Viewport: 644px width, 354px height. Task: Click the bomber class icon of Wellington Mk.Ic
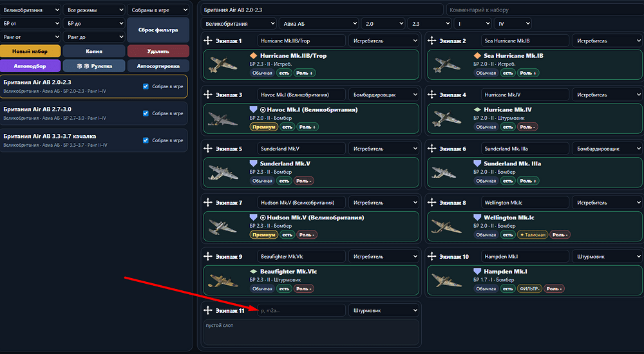tap(477, 218)
